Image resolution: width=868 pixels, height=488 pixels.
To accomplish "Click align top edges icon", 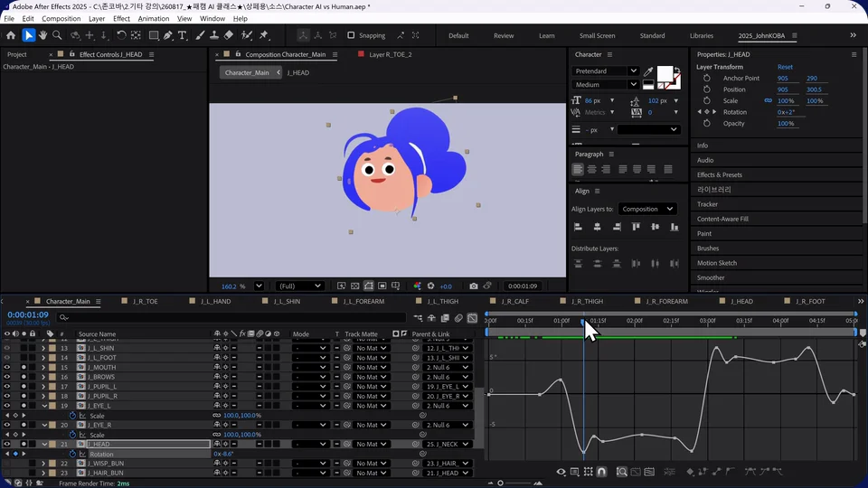I will [636, 227].
